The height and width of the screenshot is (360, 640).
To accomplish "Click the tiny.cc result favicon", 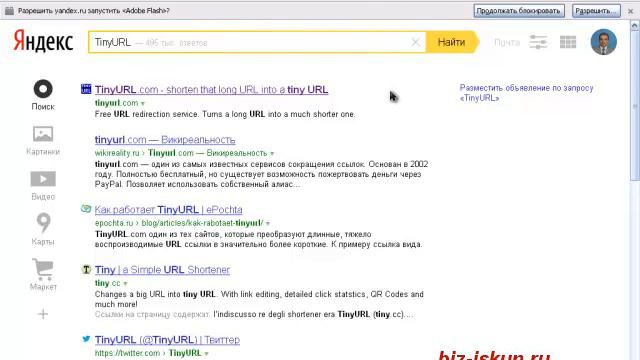I will click(86, 269).
